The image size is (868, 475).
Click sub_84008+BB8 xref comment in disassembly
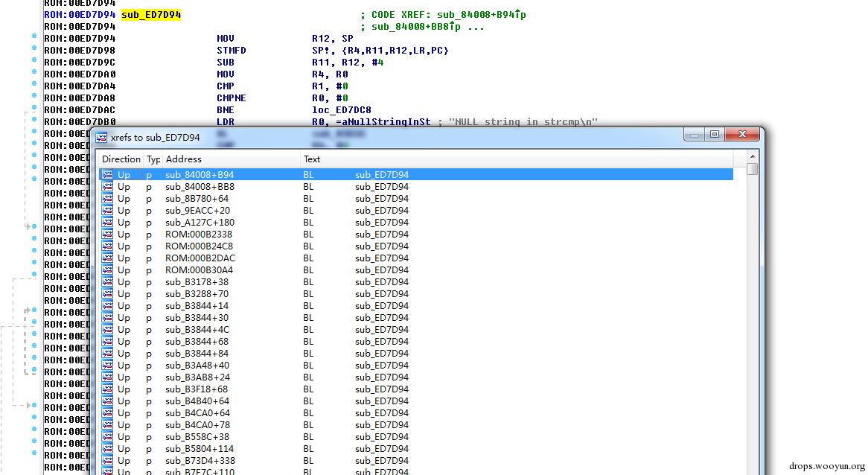click(415, 27)
